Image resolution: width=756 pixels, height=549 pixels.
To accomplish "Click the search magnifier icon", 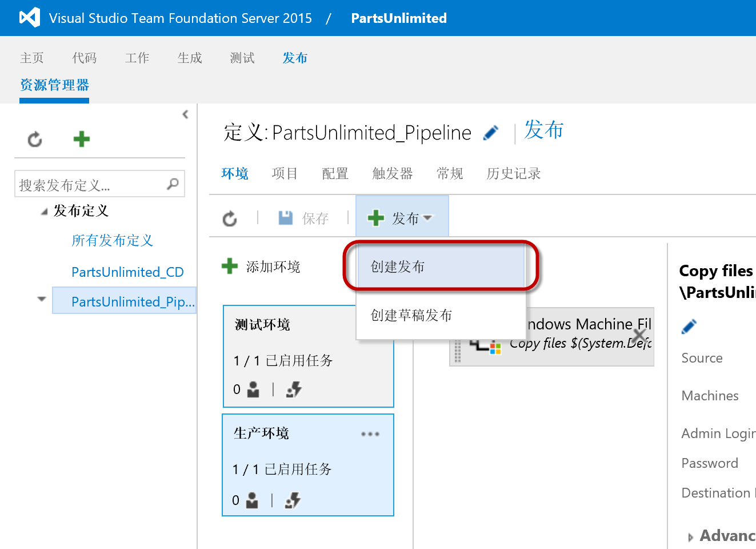I will tap(173, 184).
